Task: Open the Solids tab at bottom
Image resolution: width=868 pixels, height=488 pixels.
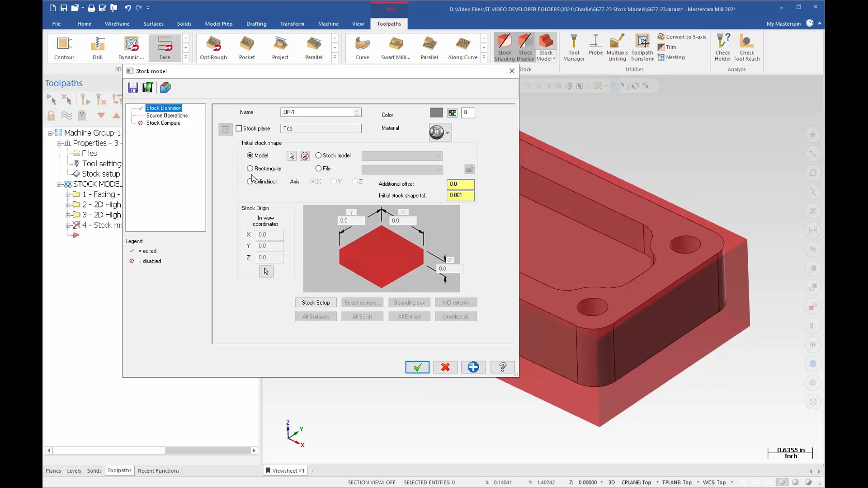Action: tap(94, 471)
